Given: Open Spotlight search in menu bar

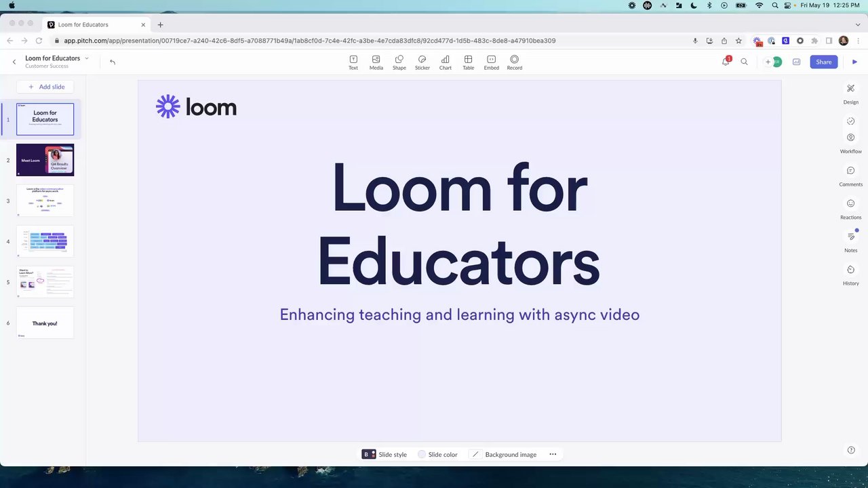Looking at the screenshot, I should 775,5.
